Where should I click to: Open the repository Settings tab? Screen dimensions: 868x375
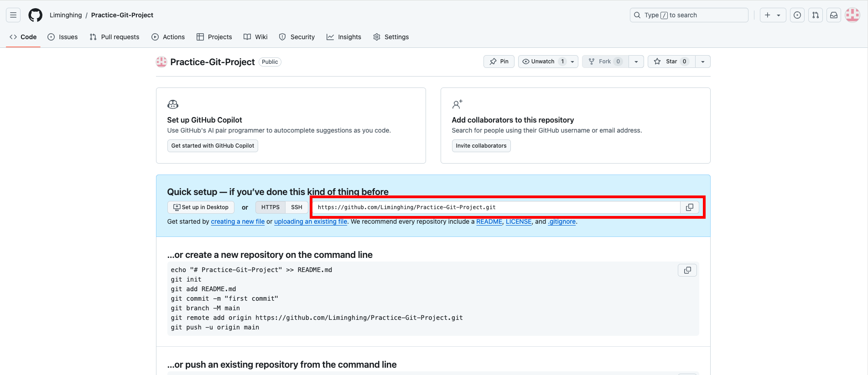pyautogui.click(x=391, y=37)
